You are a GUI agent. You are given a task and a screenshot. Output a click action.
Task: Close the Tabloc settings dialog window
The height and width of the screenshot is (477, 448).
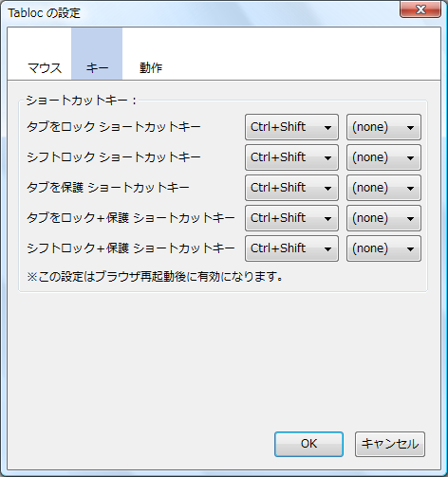pyautogui.click(x=420, y=9)
